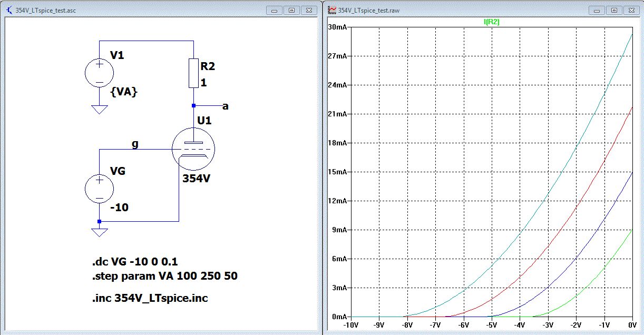Click the 30mA label on vertical axis
644x335 pixels.
click(337, 27)
